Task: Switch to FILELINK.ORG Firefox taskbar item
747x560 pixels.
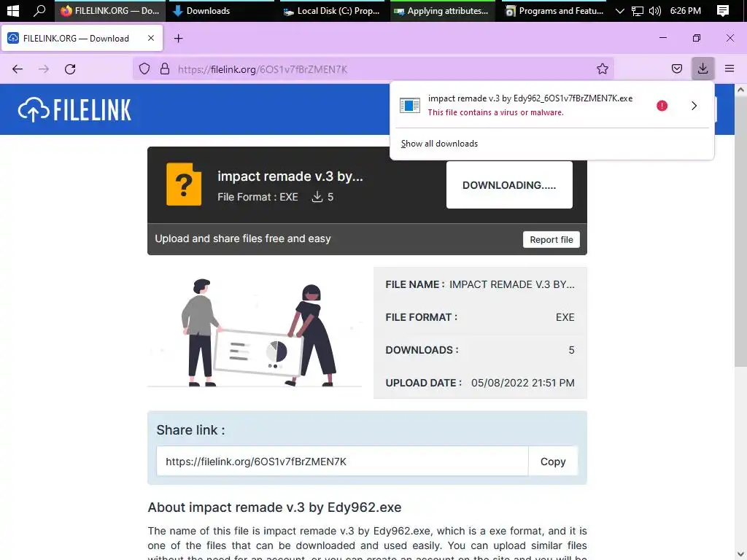Action: point(110,10)
